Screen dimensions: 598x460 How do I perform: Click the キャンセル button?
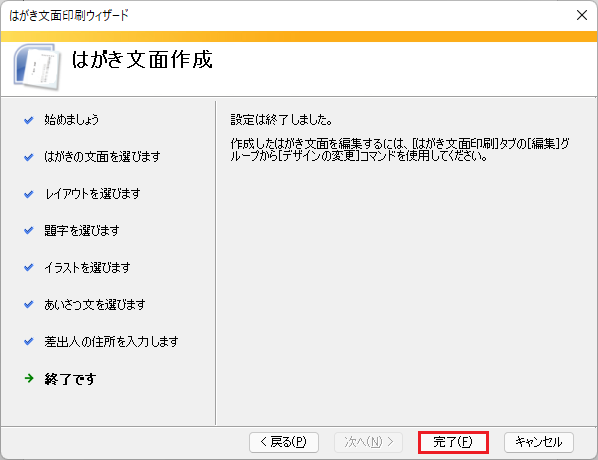(x=539, y=442)
